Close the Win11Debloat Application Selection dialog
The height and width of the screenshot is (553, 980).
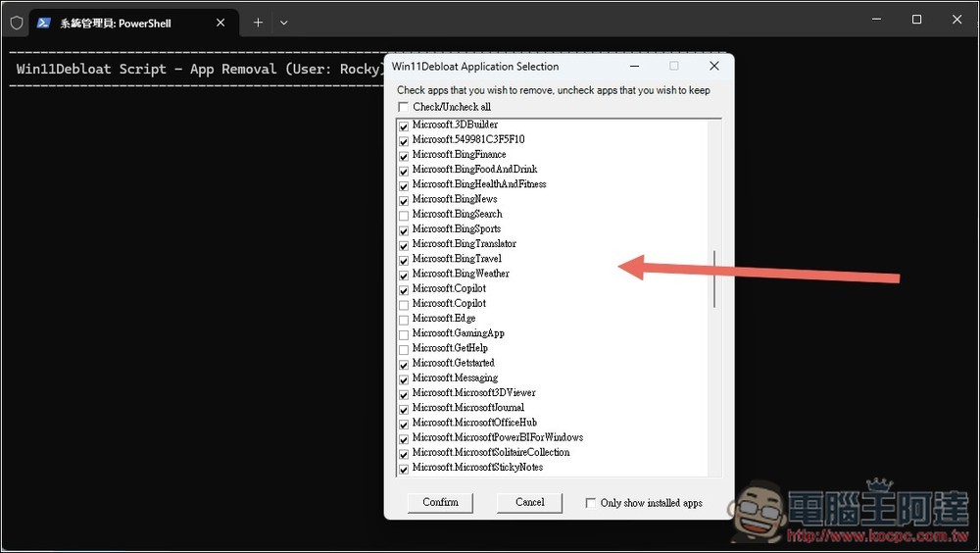point(713,66)
